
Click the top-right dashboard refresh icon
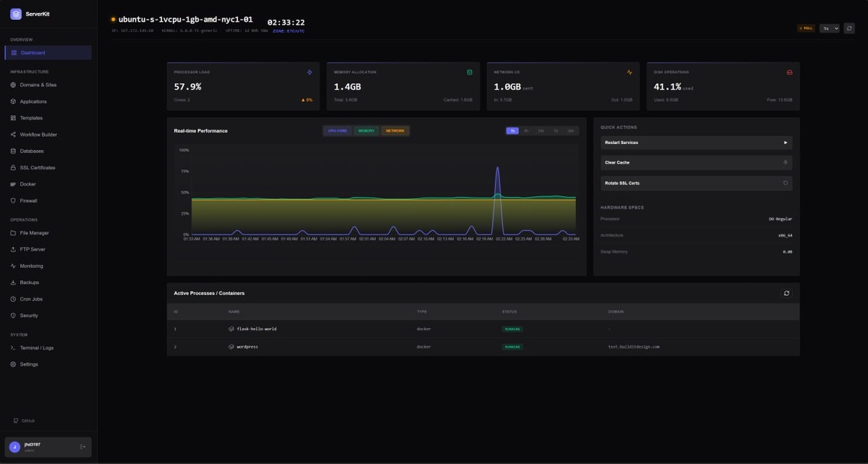coord(849,28)
